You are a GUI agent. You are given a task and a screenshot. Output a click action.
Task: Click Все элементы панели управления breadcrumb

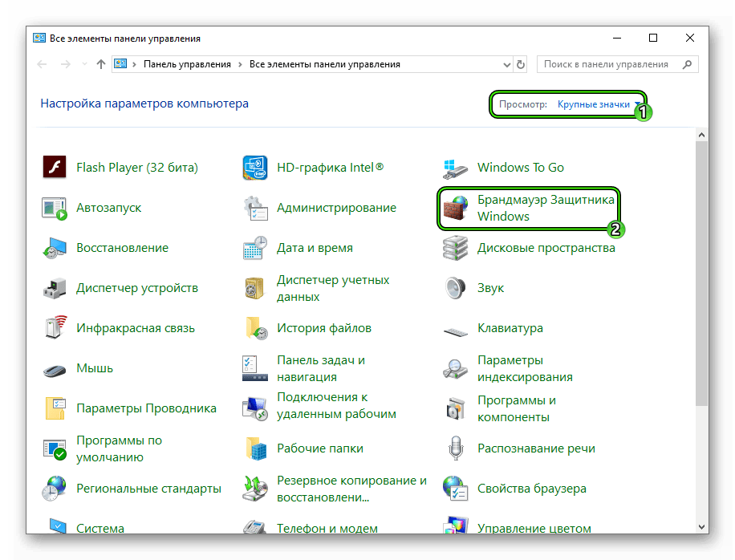pyautogui.click(x=325, y=64)
